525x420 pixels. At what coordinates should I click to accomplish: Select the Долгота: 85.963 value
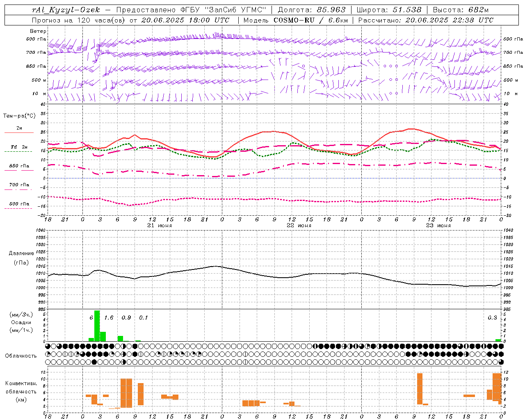click(x=312, y=10)
